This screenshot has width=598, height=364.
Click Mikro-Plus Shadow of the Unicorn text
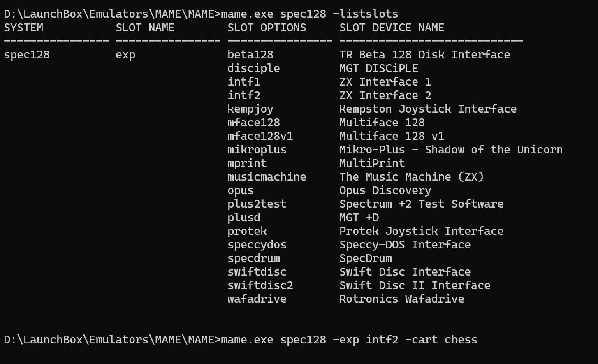(x=451, y=150)
